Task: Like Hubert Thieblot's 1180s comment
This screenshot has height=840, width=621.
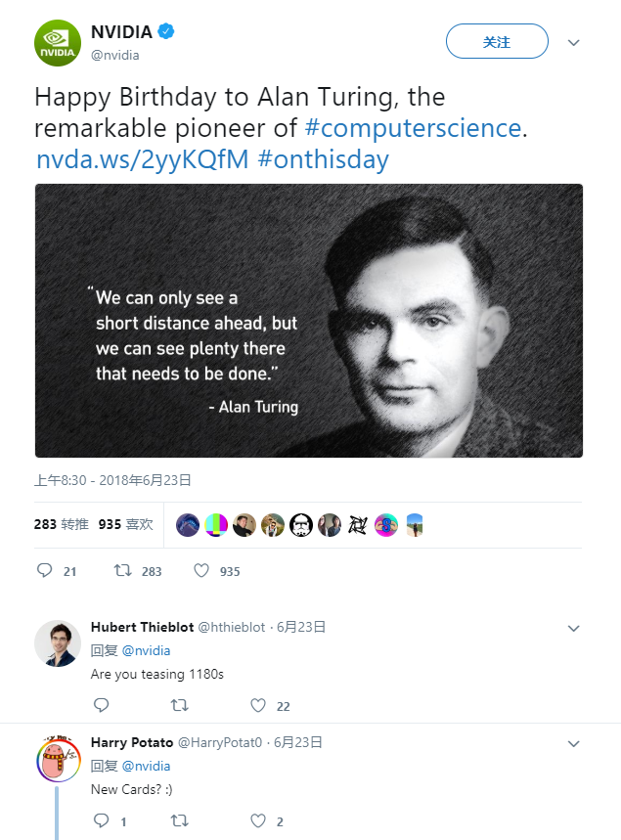Action: click(x=258, y=705)
